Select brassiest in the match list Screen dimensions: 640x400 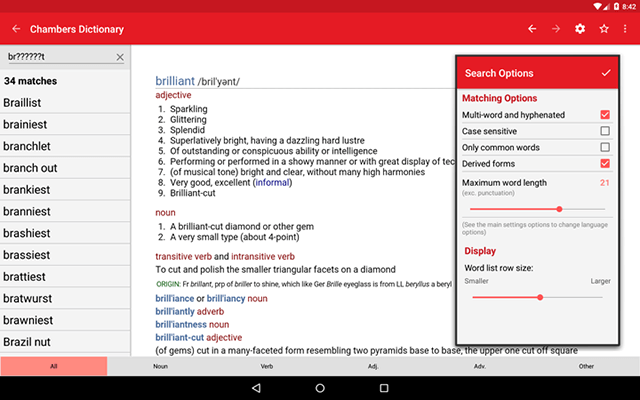tap(65, 255)
